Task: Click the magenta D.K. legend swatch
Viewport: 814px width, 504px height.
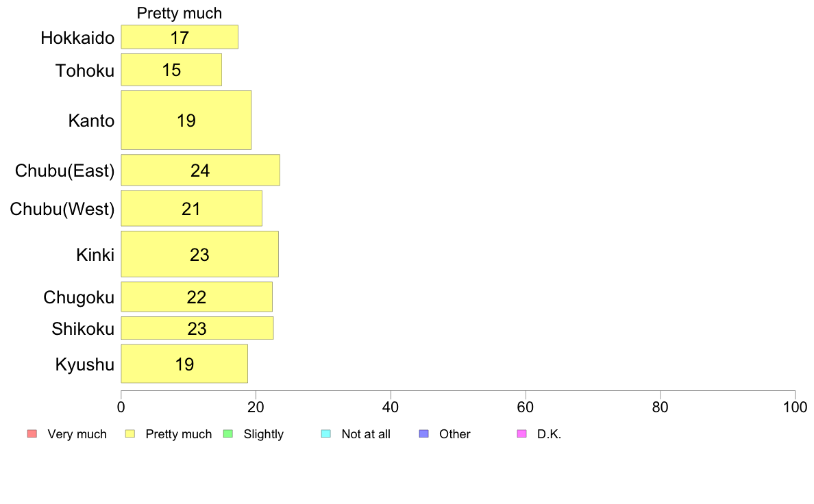Action: [x=521, y=433]
